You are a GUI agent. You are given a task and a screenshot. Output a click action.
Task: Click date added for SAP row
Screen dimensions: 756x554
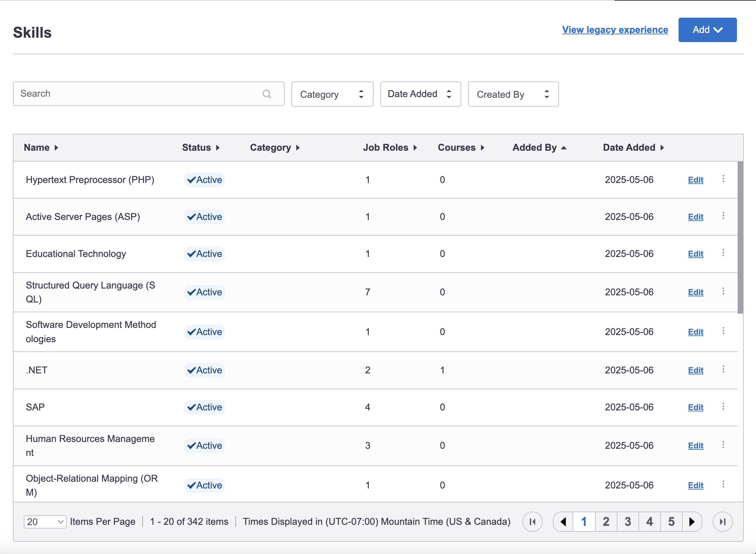pyautogui.click(x=629, y=407)
